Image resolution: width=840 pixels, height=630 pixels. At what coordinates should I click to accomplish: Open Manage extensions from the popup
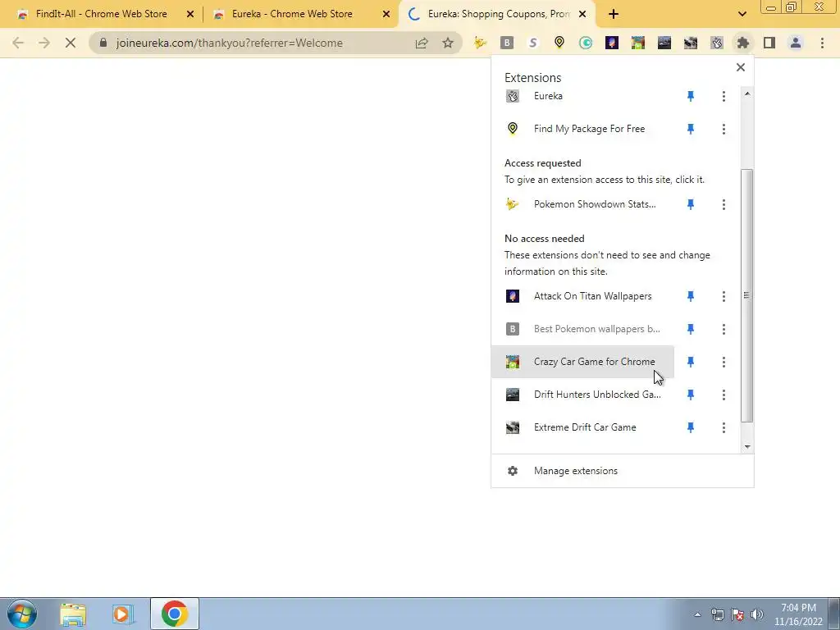[x=623, y=471]
